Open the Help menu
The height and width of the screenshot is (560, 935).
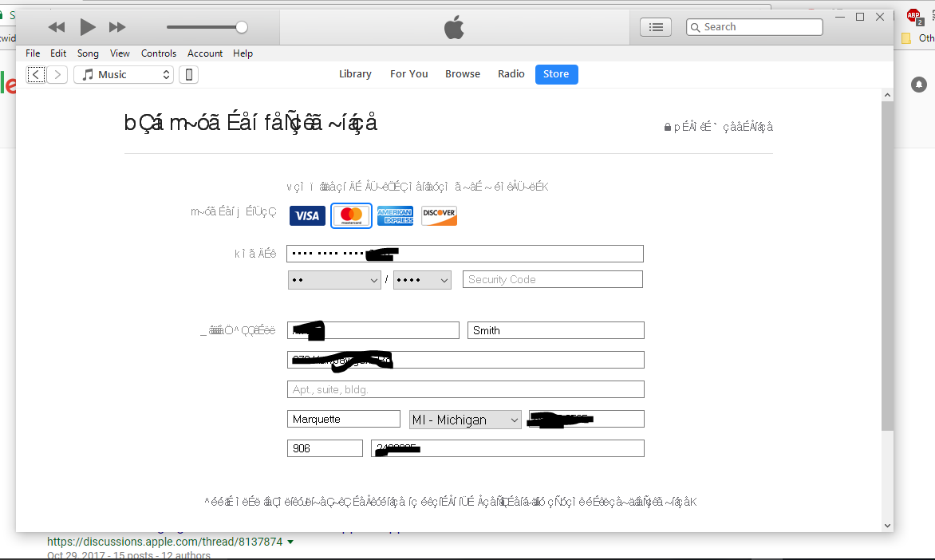243,53
